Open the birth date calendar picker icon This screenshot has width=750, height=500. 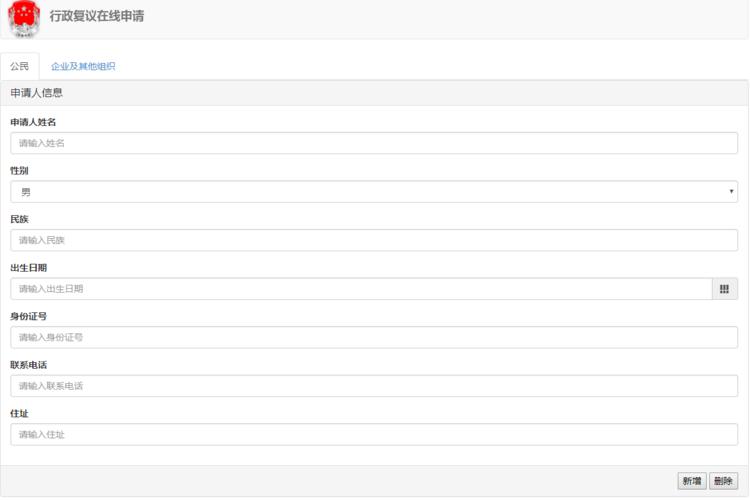[x=724, y=289]
